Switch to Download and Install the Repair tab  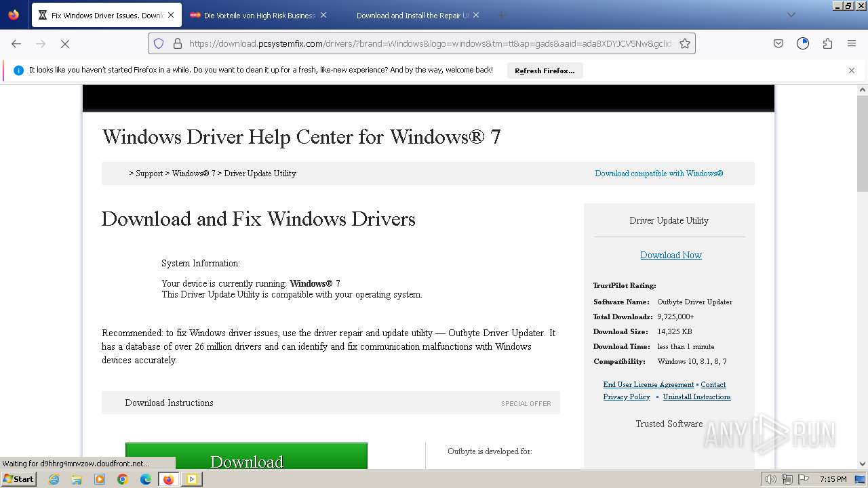click(412, 15)
